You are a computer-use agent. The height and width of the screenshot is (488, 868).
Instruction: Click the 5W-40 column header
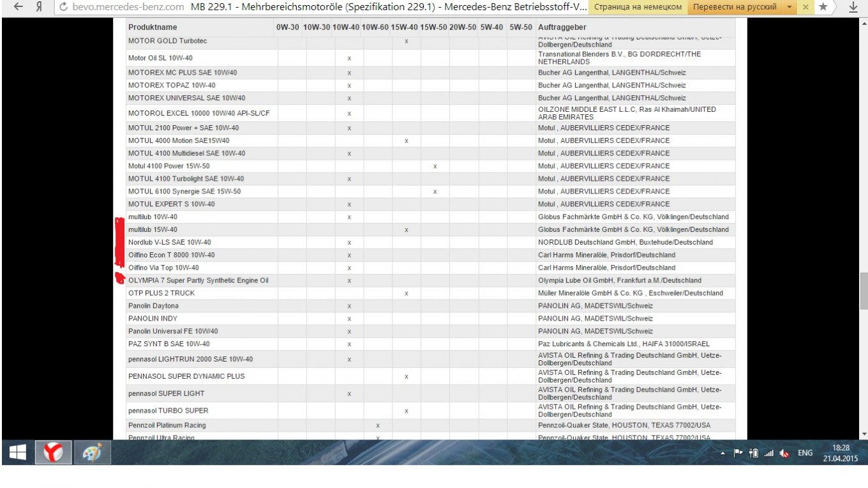pyautogui.click(x=491, y=27)
